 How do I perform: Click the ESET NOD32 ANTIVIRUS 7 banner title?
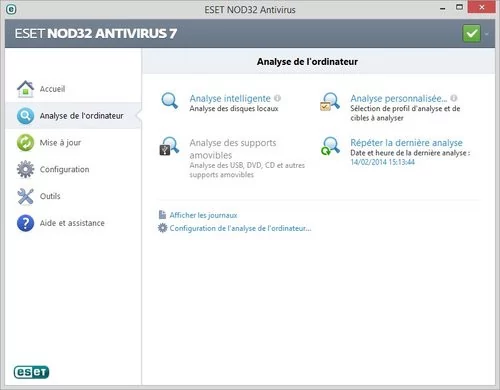[x=96, y=33]
